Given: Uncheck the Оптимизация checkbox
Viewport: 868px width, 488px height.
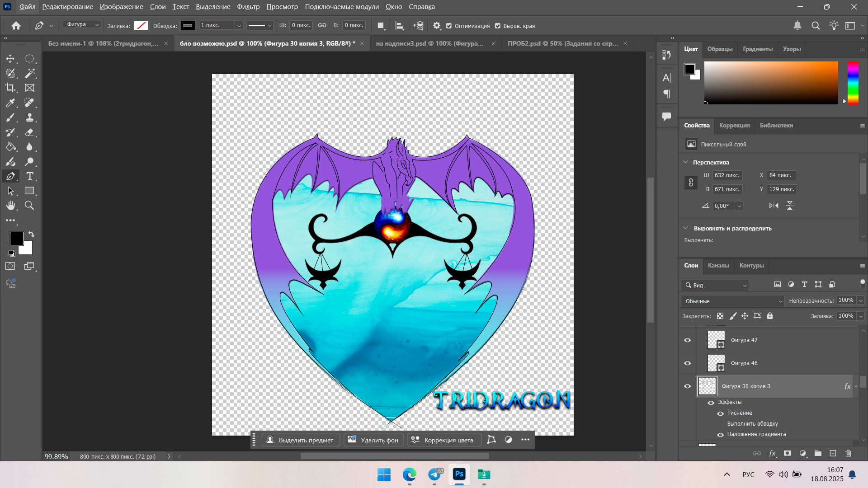Looking at the screenshot, I should [449, 26].
